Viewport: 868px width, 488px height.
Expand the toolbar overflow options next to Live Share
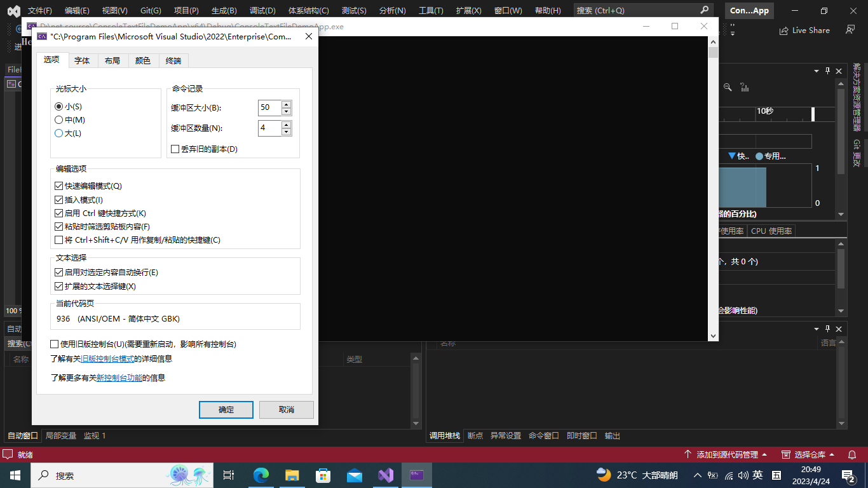coord(733,30)
